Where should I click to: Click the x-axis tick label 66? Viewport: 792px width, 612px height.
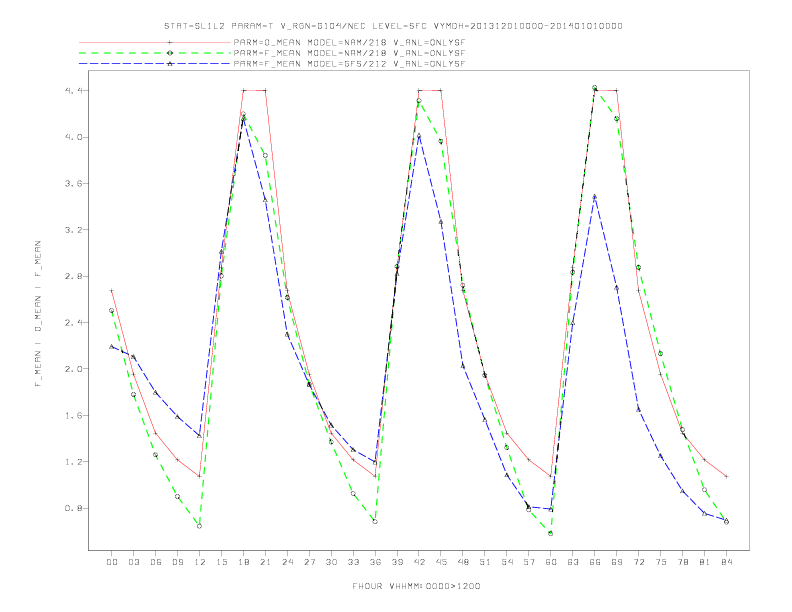[x=595, y=562]
